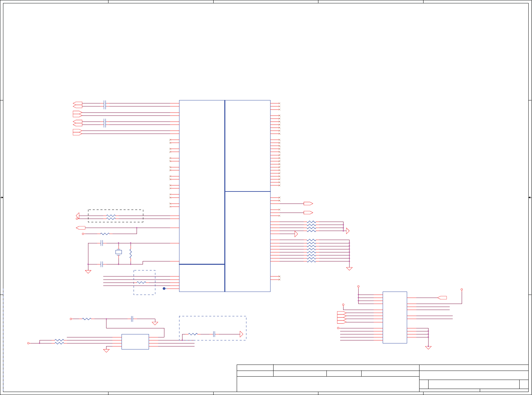Click the ground symbol beneath the small bottom-left IC
Screen dimensions: 532x395
(x=106, y=351)
